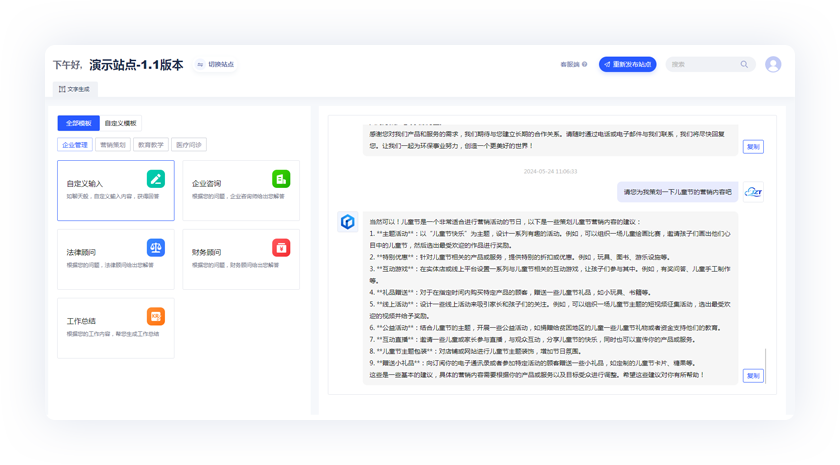Switch to the 自定义模板 tab
840x465 pixels.
point(121,123)
